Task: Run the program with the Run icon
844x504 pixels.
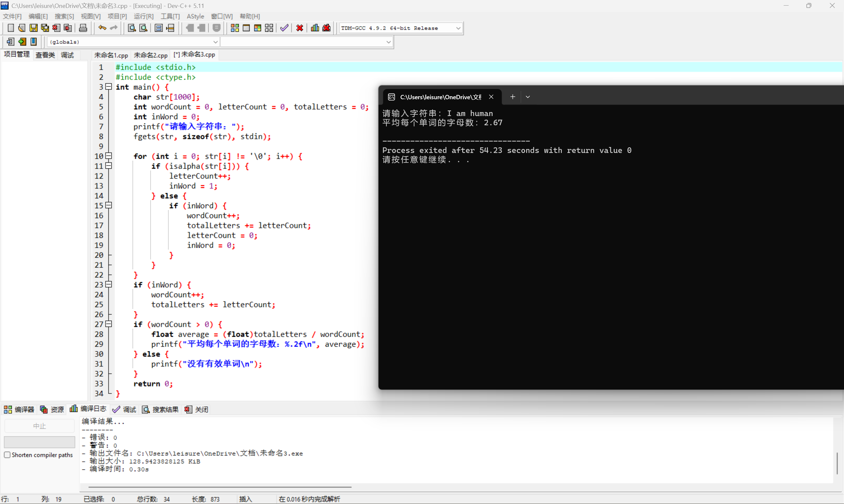Action: [247, 28]
